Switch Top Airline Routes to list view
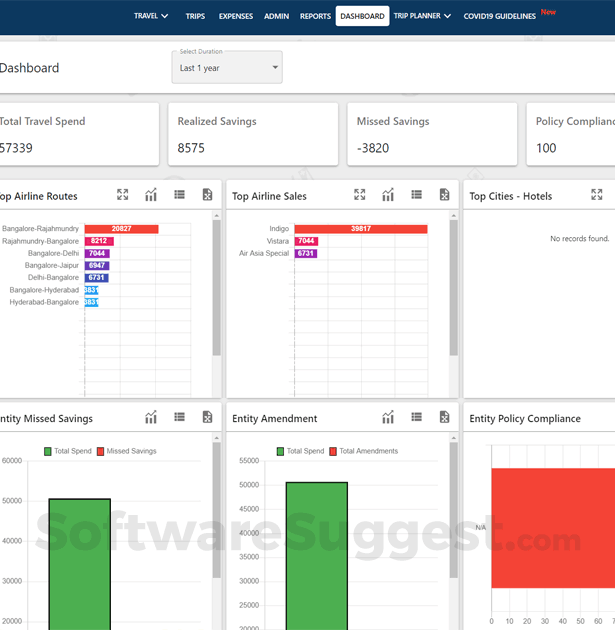This screenshot has height=630, width=615. pos(180,195)
